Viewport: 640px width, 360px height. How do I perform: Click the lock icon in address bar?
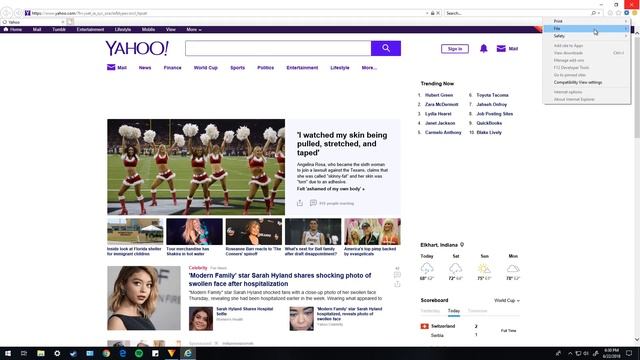point(433,13)
